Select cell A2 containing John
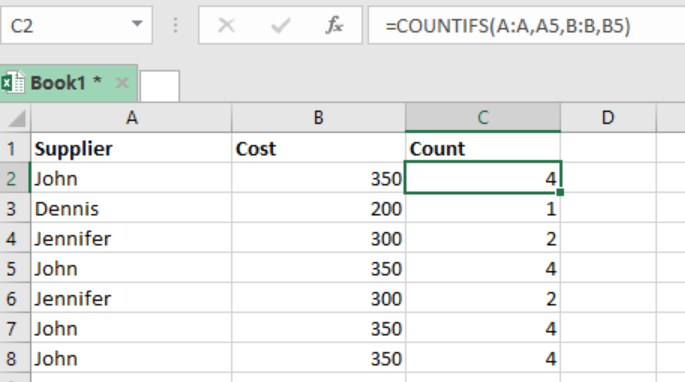The image size is (685, 382). [x=131, y=178]
